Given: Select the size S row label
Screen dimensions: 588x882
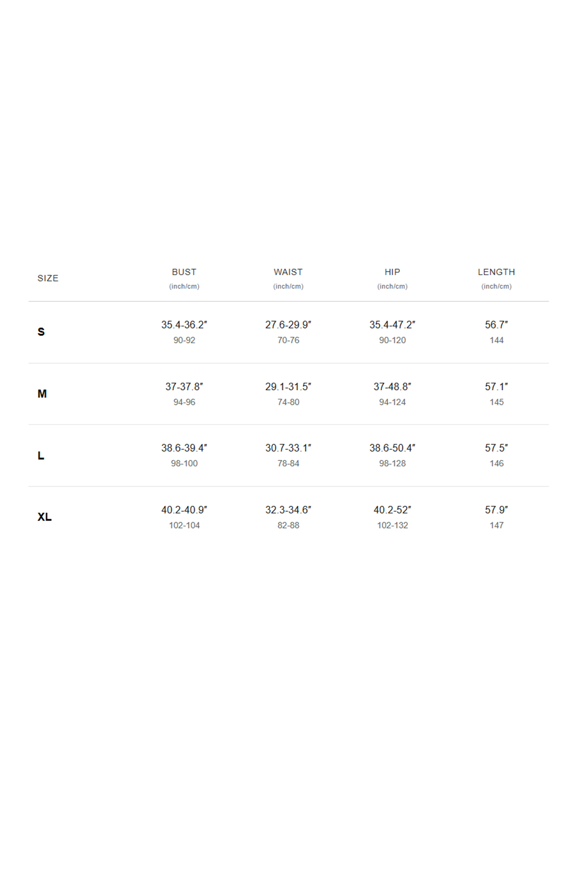Looking at the screenshot, I should (x=41, y=332).
